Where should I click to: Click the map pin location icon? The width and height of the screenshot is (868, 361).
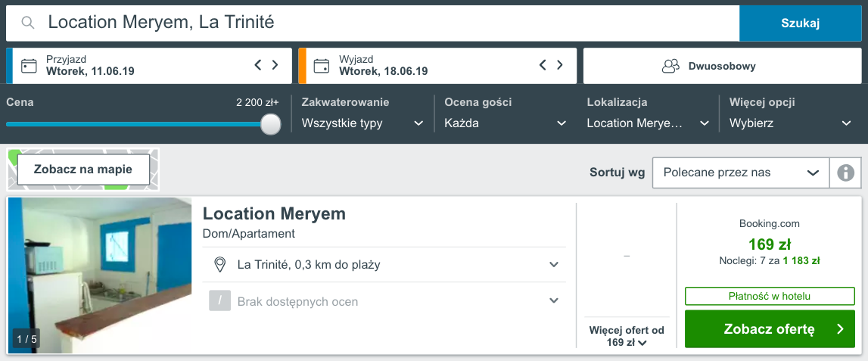(219, 265)
